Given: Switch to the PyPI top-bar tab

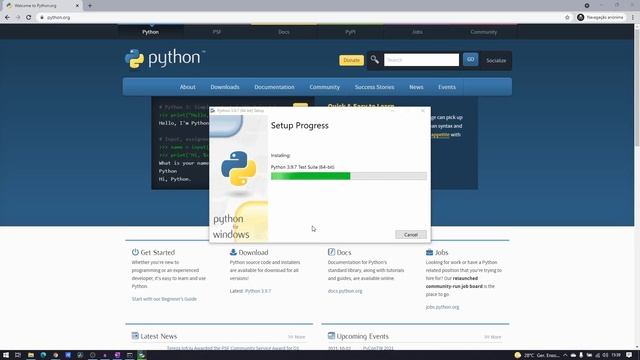Looking at the screenshot, I should tap(350, 32).
